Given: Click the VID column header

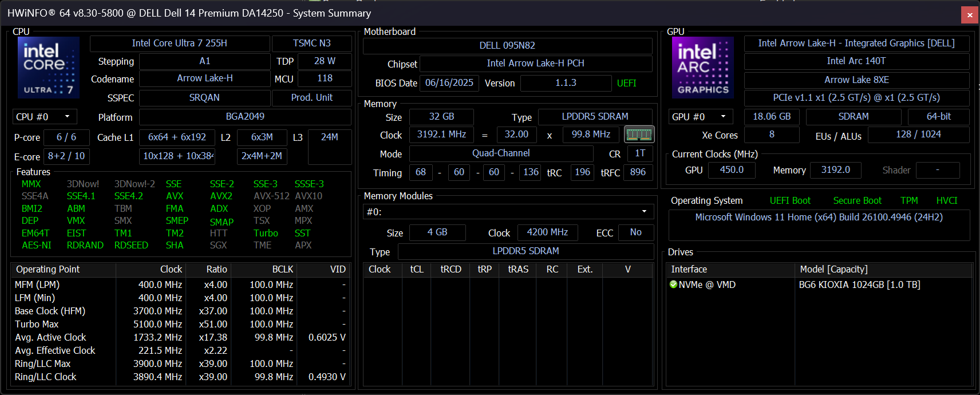Looking at the screenshot, I should (323, 269).
